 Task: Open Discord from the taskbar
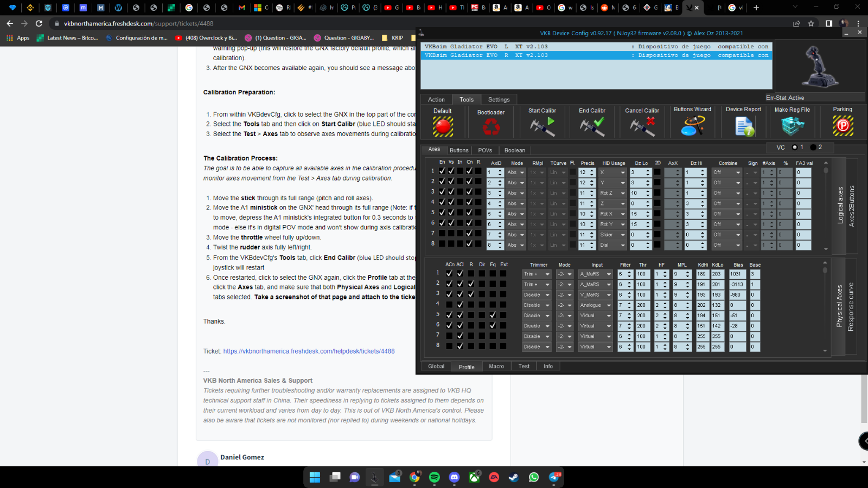point(455,477)
